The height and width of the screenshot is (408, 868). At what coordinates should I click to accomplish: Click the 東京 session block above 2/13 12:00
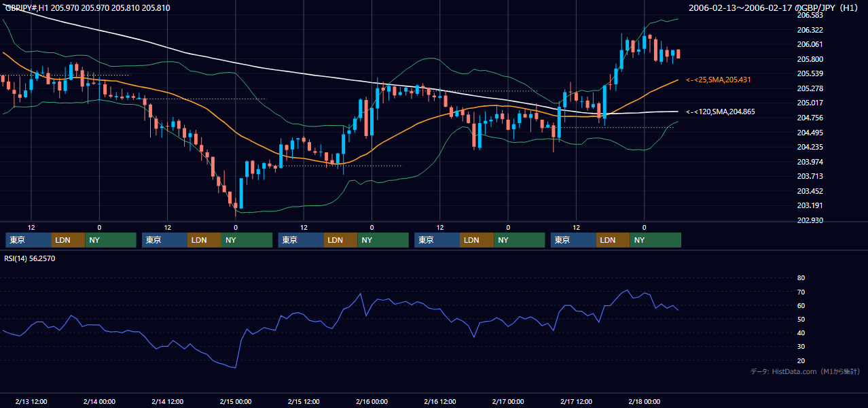[x=29, y=240]
